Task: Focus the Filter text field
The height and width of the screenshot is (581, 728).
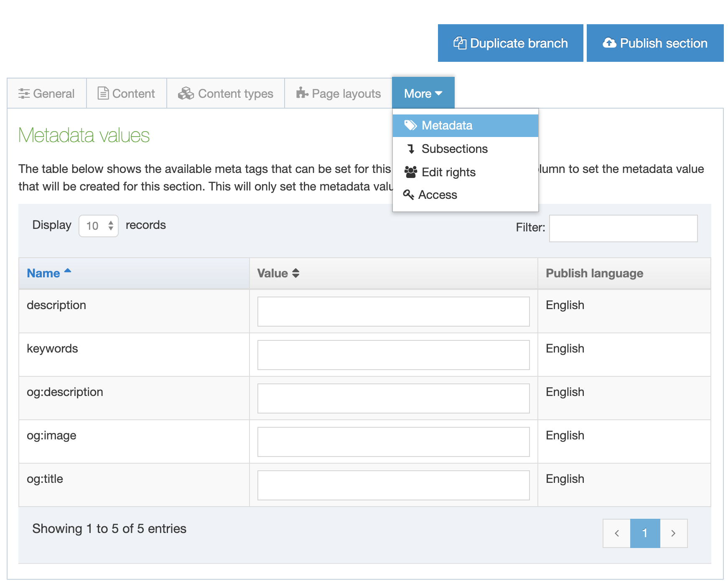Action: [x=623, y=228]
